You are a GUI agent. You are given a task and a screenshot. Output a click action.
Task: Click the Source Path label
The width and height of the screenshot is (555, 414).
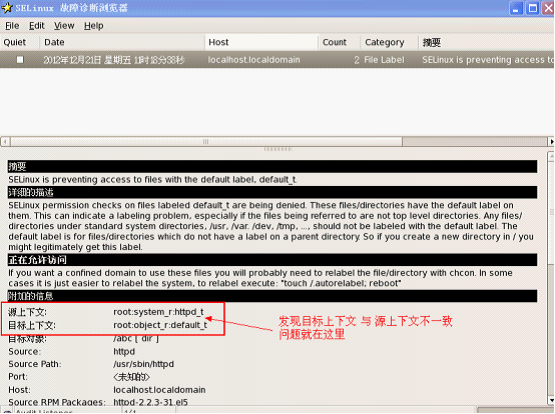(35, 364)
